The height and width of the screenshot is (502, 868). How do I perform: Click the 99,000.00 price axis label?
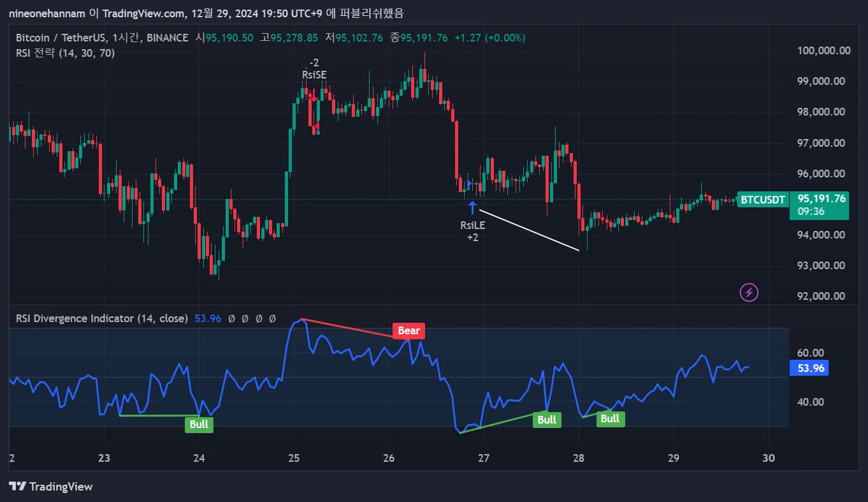point(821,81)
